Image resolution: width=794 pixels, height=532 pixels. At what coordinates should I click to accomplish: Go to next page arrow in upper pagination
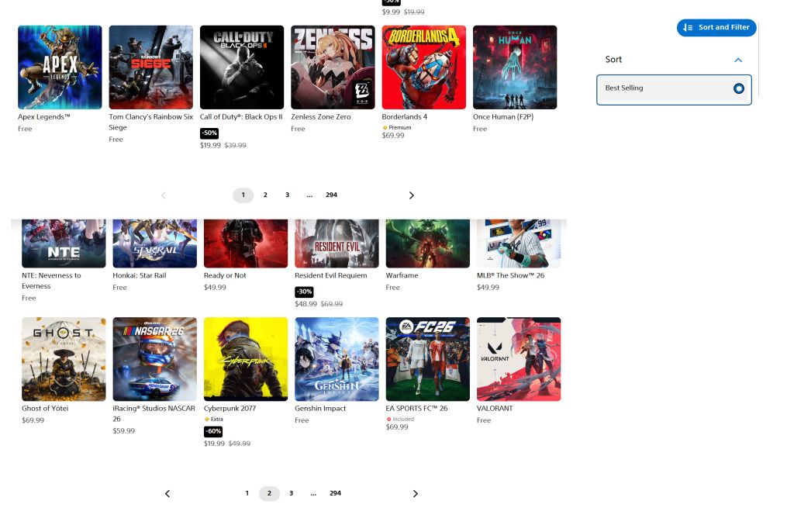pos(411,195)
